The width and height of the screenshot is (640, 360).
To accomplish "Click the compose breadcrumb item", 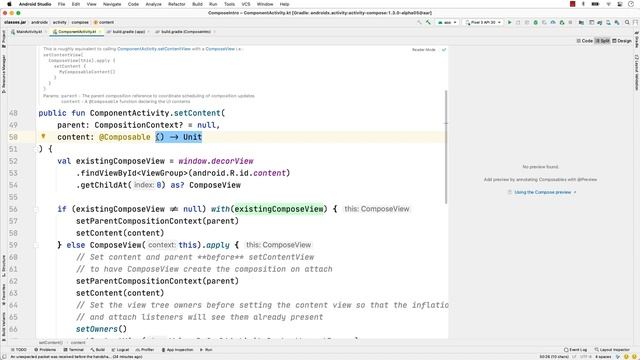I will coord(80,22).
